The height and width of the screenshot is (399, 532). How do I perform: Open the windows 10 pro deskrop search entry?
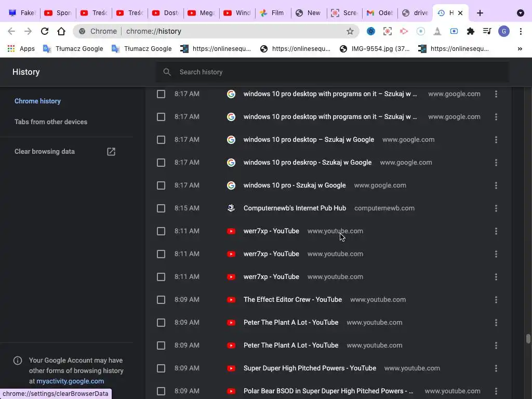(x=308, y=163)
